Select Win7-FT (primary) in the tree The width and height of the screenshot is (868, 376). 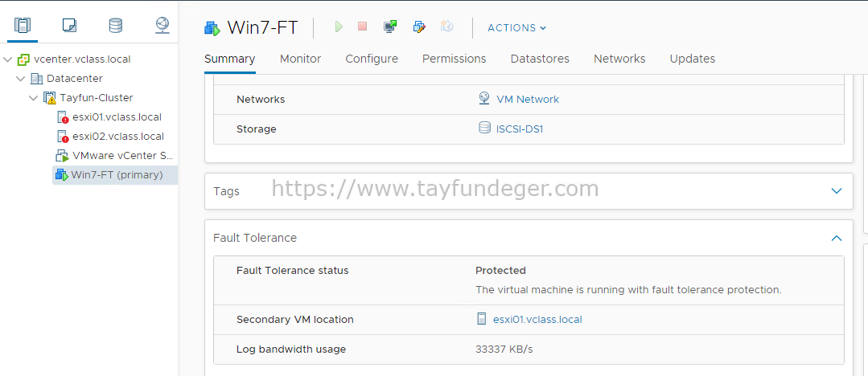pos(117,175)
